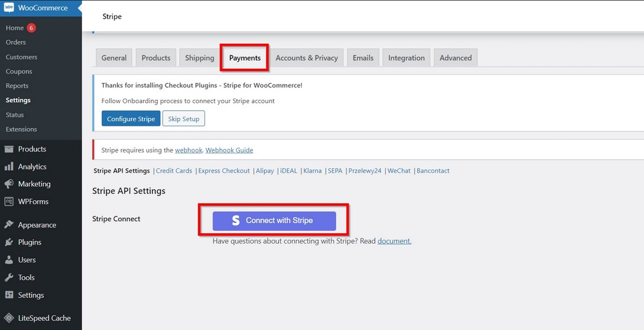The width and height of the screenshot is (644, 330).
Task: Click the Settings sliders icon in sidebar
Action: [8, 295]
